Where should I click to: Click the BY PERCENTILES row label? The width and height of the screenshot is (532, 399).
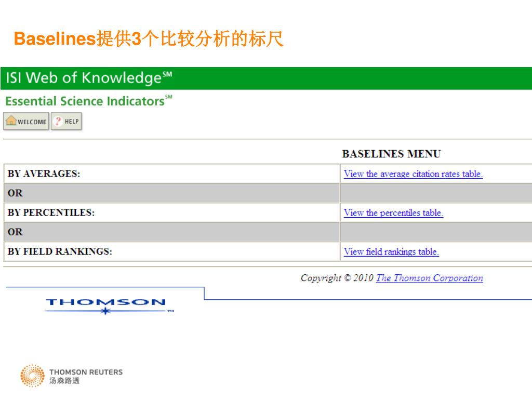click(51, 213)
